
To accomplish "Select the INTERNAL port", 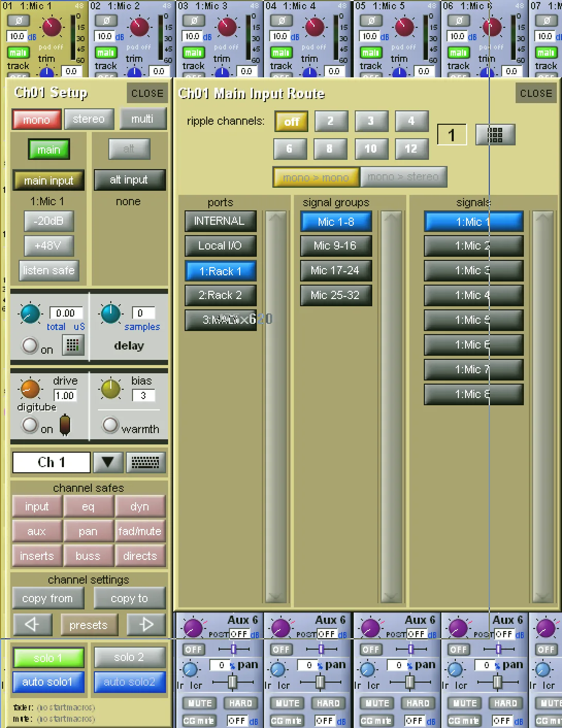I will point(220,221).
